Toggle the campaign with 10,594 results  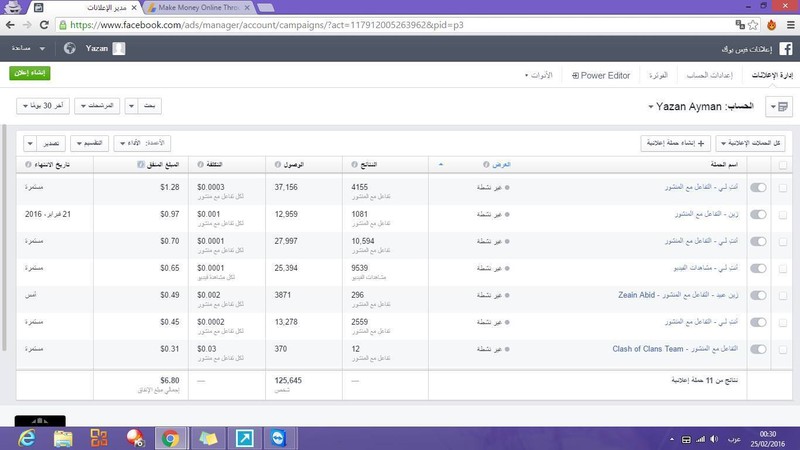click(x=758, y=241)
